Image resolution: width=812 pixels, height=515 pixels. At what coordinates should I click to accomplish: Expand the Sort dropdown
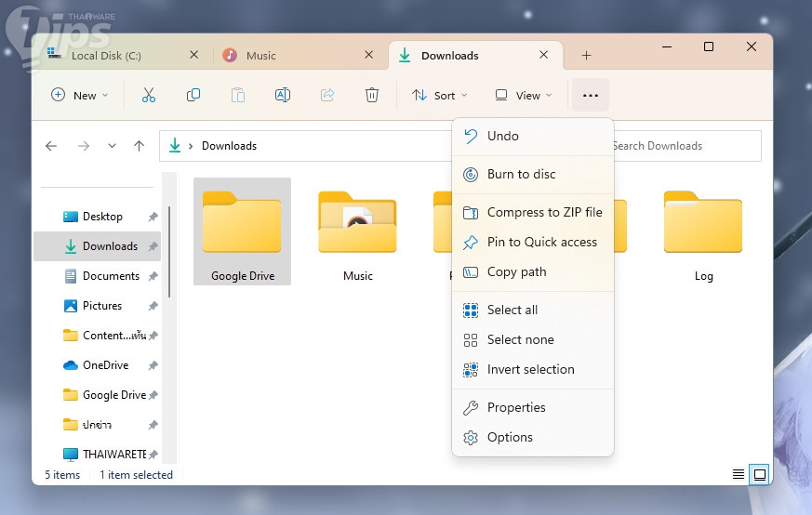click(x=440, y=95)
